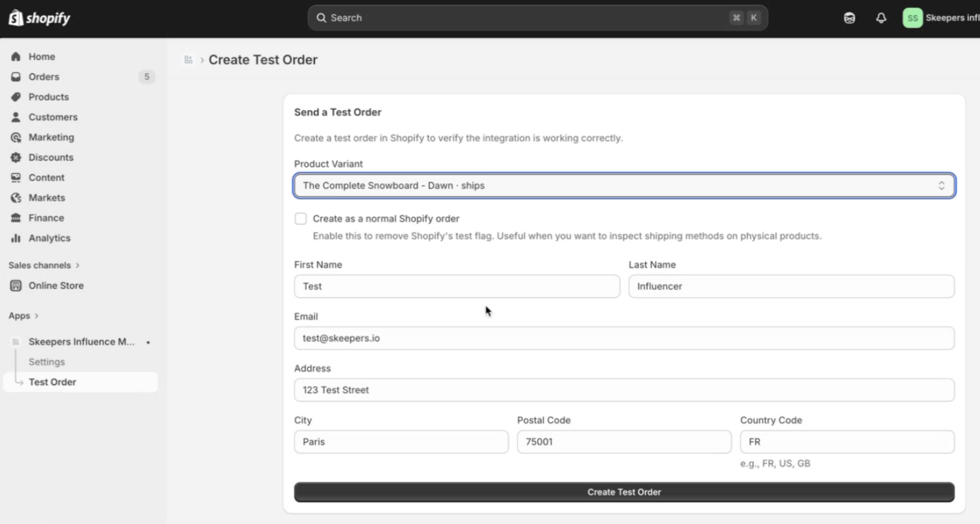Click the Finance bank icon
The image size is (980, 524).
click(16, 218)
